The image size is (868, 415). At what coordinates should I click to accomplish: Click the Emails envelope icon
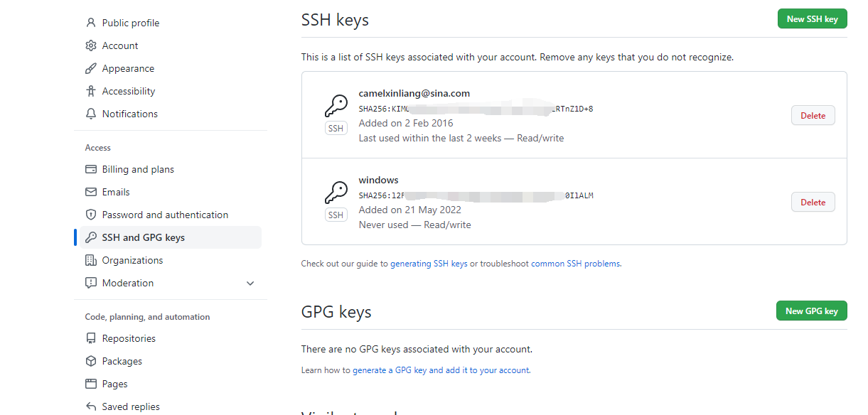91,192
